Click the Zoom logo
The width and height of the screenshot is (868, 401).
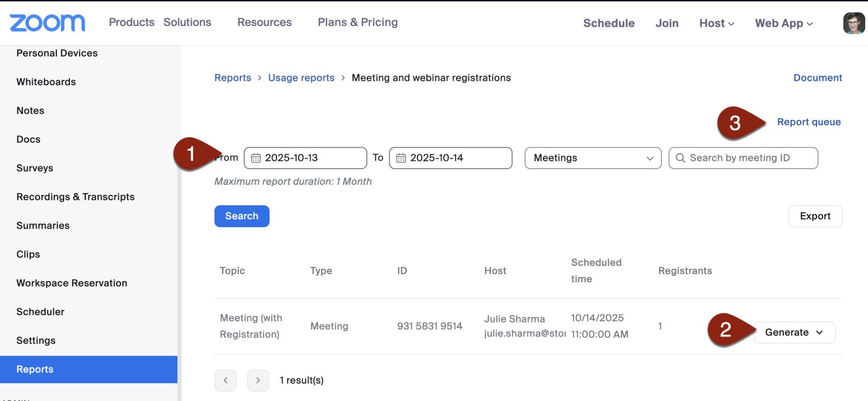point(47,23)
